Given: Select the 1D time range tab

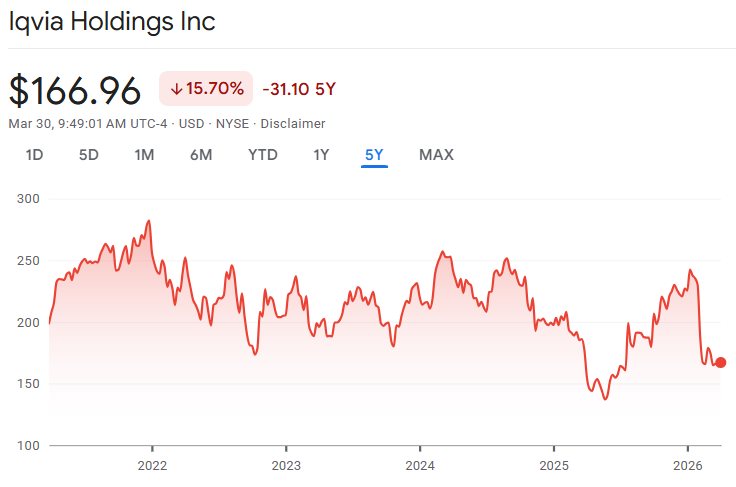Looking at the screenshot, I should 34,155.
